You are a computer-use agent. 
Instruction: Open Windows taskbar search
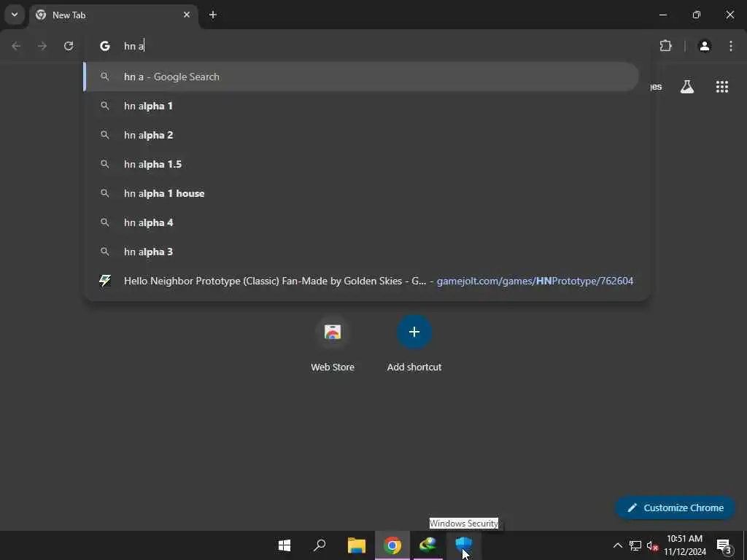(x=320, y=545)
